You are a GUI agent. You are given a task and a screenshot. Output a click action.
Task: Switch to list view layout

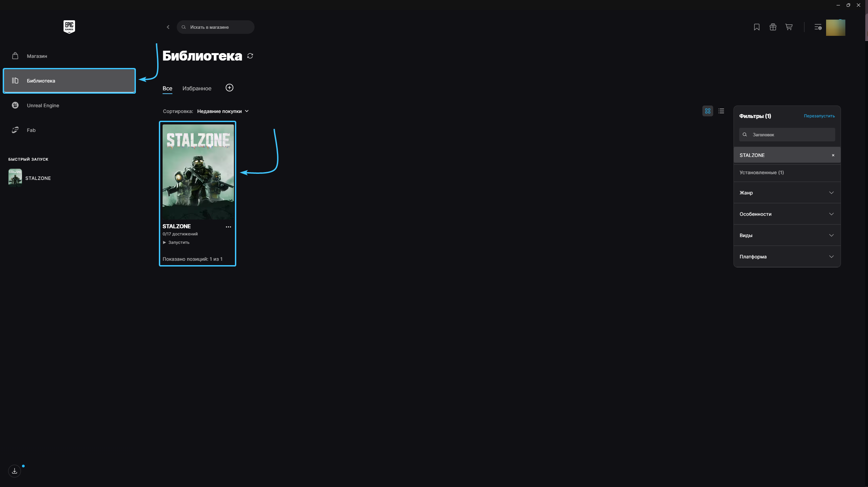721,111
